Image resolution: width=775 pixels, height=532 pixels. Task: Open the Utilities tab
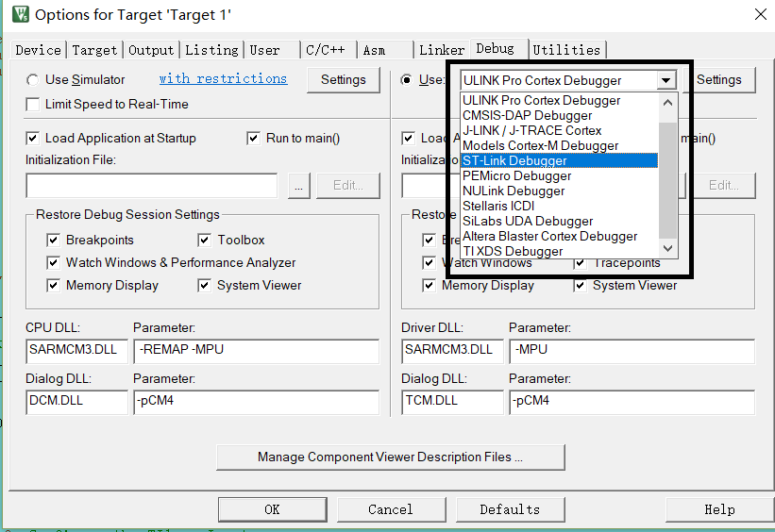click(566, 50)
